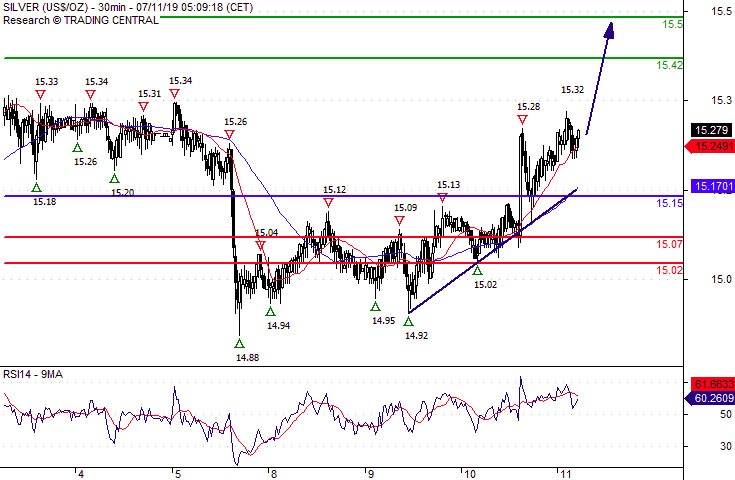The height and width of the screenshot is (480, 735).
Task: Click green up-triangle marker above 15.20 label
Action: [114, 179]
